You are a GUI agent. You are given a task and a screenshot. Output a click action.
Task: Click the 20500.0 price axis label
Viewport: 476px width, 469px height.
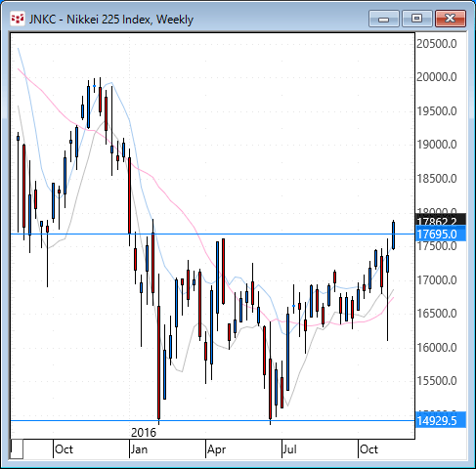click(x=437, y=44)
